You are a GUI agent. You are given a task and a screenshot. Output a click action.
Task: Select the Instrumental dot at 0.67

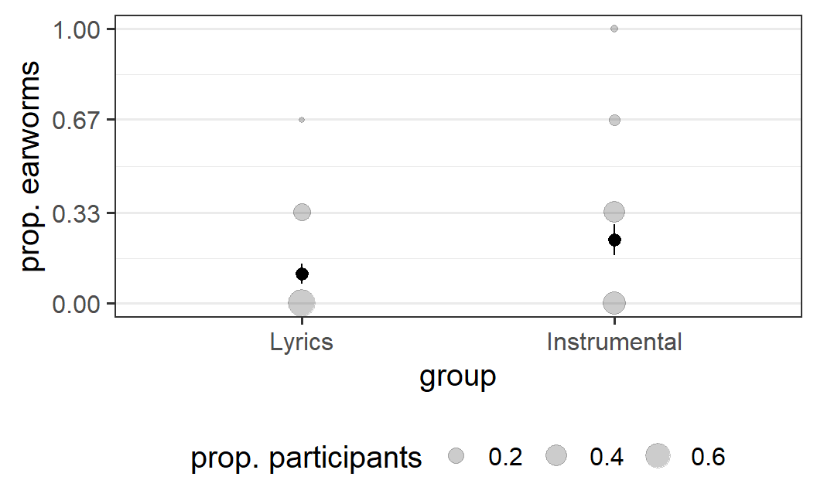[615, 121]
